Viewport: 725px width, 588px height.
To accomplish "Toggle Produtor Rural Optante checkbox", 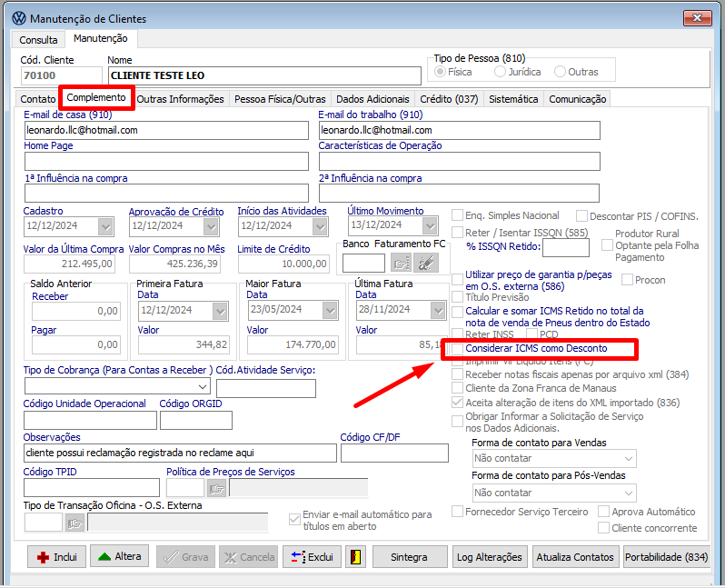I will pos(607,245).
